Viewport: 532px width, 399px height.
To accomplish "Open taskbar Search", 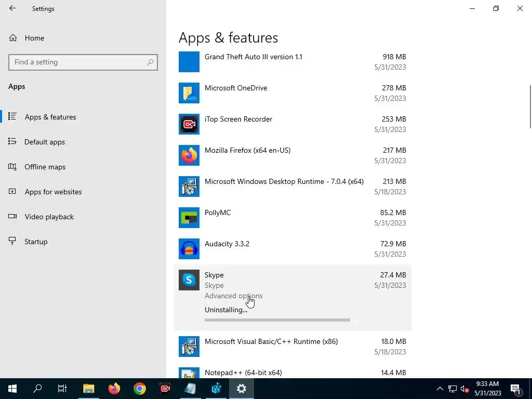I will tap(37, 389).
